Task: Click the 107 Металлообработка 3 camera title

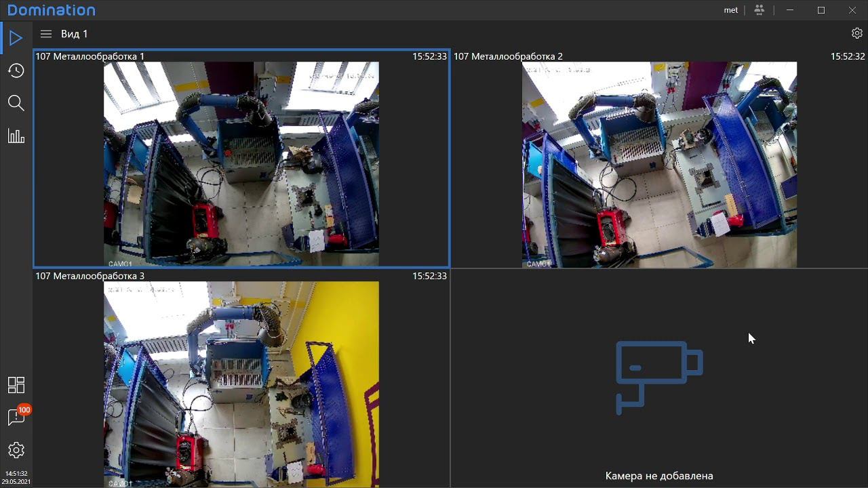Action: (90, 276)
